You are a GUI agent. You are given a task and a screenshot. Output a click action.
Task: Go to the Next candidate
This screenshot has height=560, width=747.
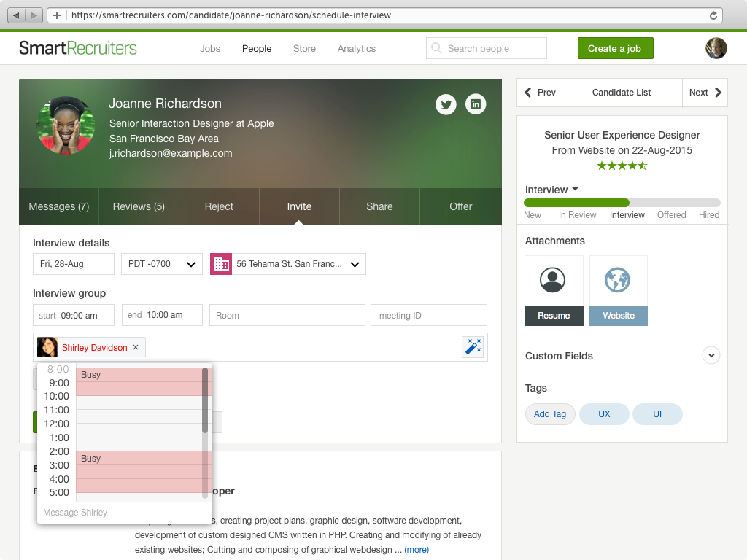coord(705,93)
